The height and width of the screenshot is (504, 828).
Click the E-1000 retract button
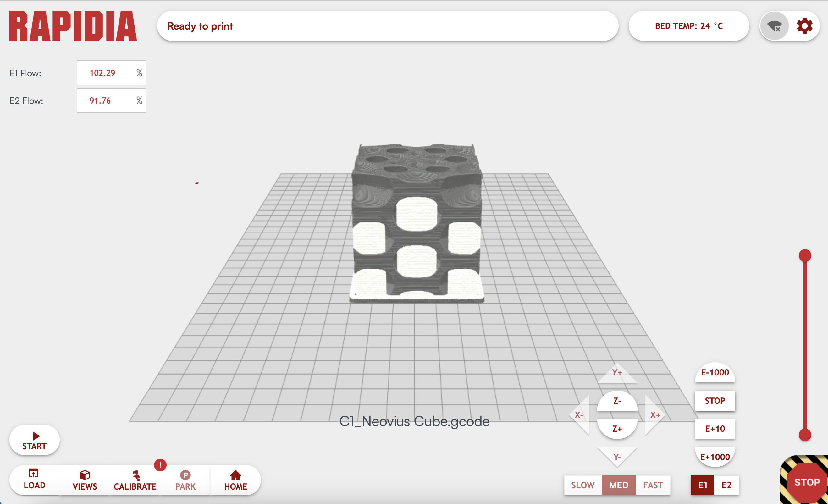tap(715, 373)
